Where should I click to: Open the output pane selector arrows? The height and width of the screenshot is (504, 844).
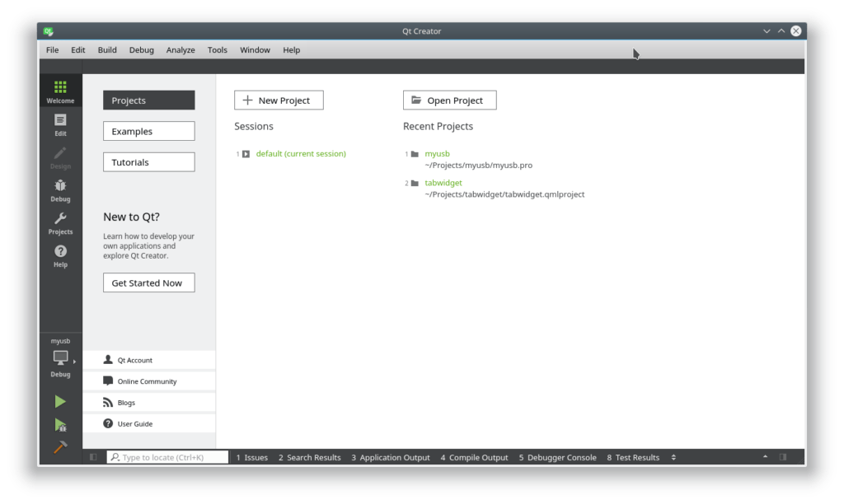[673, 457]
